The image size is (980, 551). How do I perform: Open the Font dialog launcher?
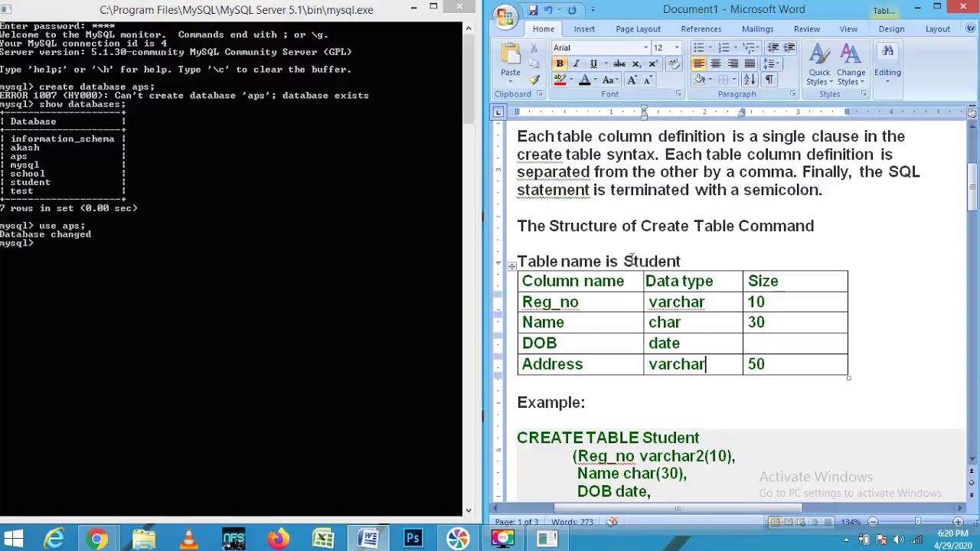pyautogui.click(x=678, y=93)
